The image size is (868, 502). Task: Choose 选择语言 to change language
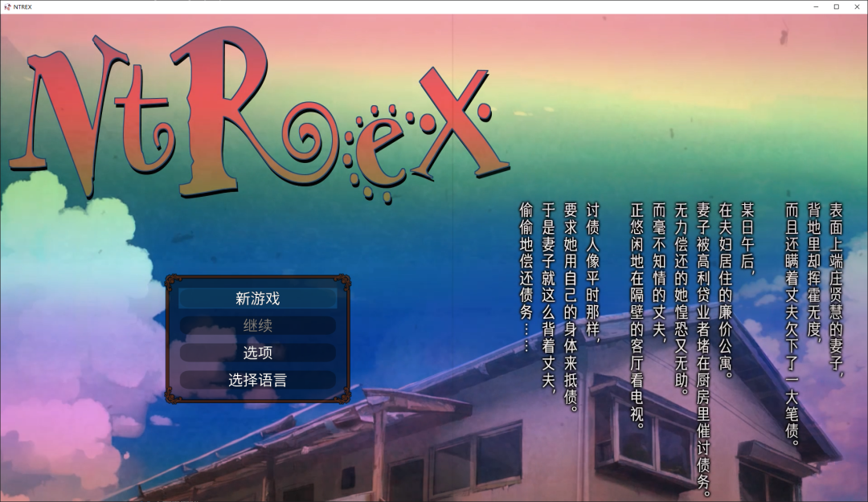tap(257, 380)
